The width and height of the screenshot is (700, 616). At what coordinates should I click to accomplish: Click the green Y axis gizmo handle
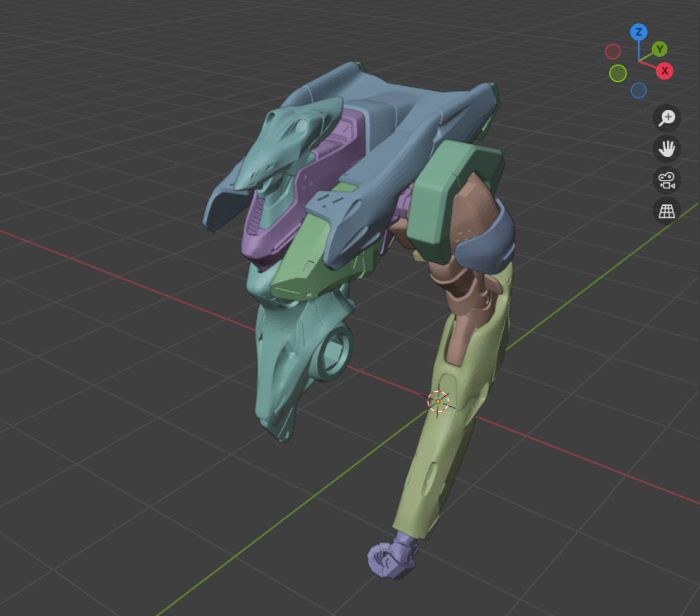659,50
